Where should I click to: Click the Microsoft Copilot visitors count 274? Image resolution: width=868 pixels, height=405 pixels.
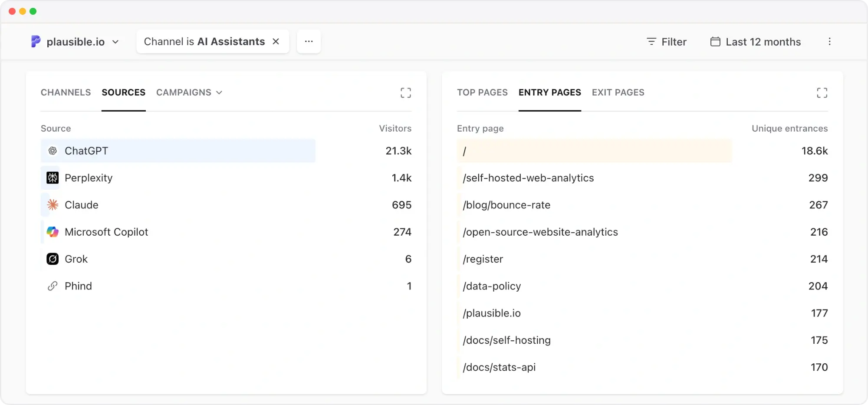(x=402, y=232)
